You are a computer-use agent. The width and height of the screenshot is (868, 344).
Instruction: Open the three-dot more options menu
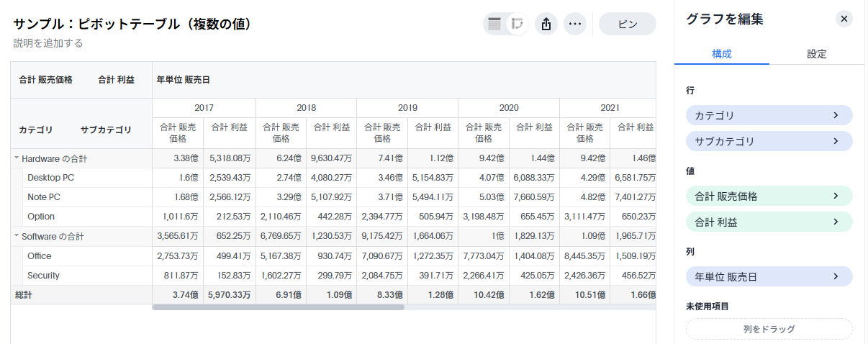tap(574, 24)
